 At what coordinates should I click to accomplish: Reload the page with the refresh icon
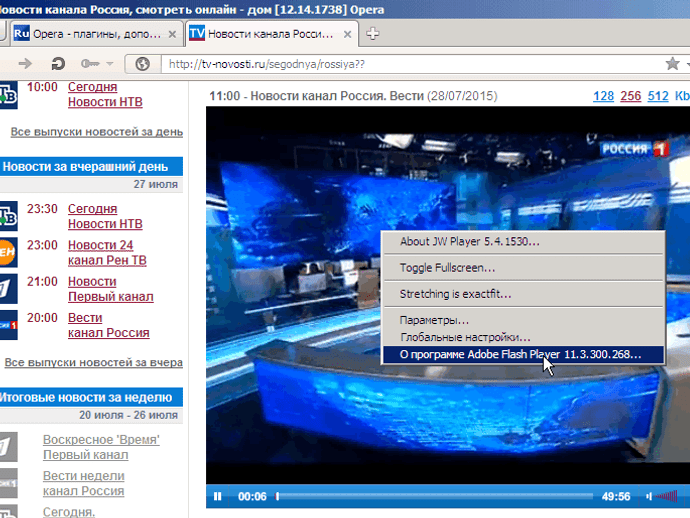(58, 64)
